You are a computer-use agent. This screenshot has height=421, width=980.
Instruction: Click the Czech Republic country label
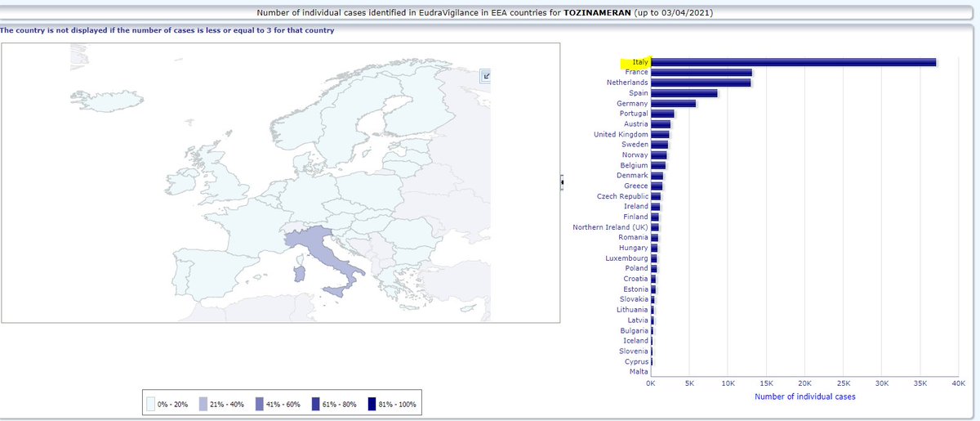[623, 196]
